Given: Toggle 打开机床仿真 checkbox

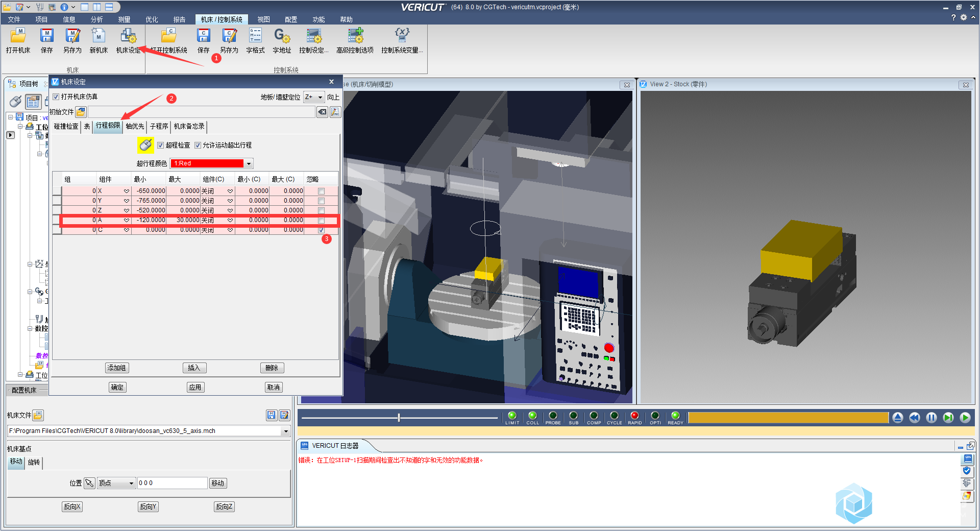Looking at the screenshot, I should point(56,96).
